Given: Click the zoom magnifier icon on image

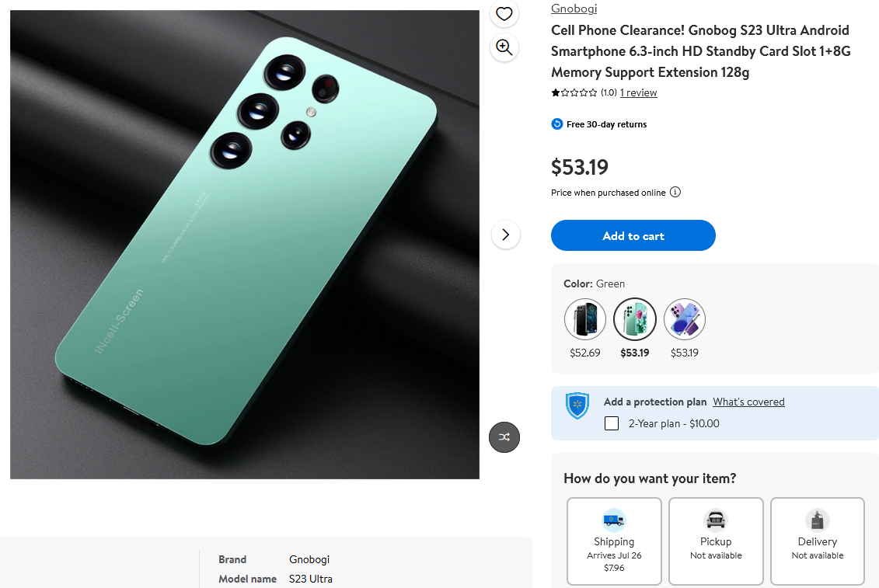Looking at the screenshot, I should (x=504, y=47).
